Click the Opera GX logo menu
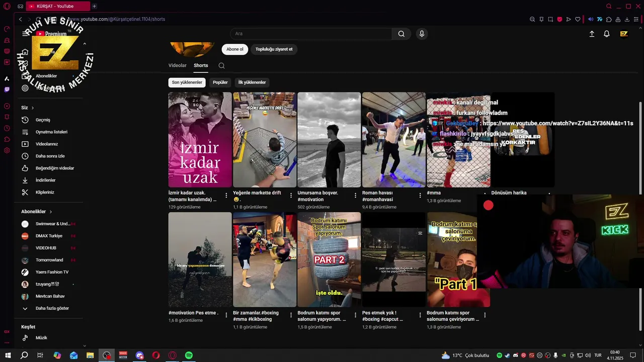Image resolution: width=644 pixels, height=362 pixels. coord(7,6)
